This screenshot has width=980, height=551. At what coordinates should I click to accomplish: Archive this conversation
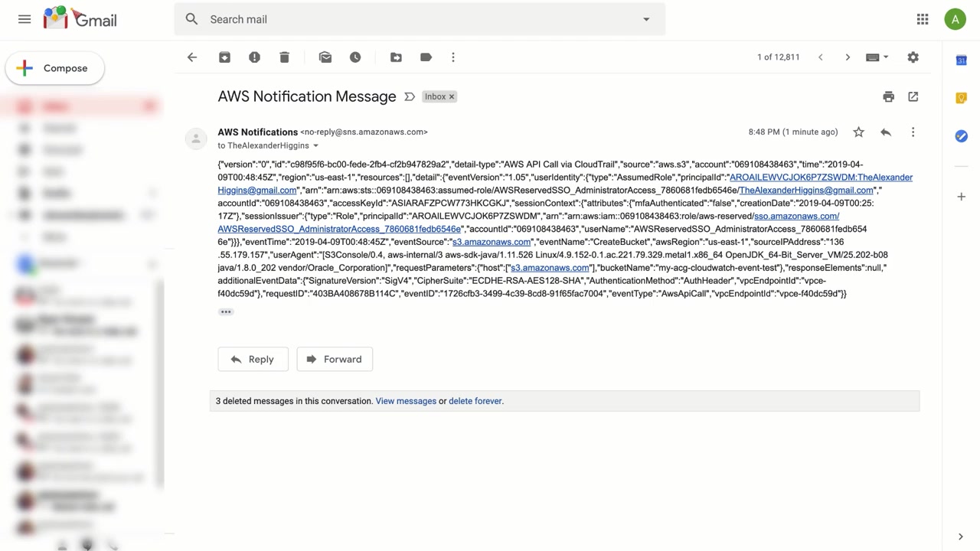[x=224, y=57]
